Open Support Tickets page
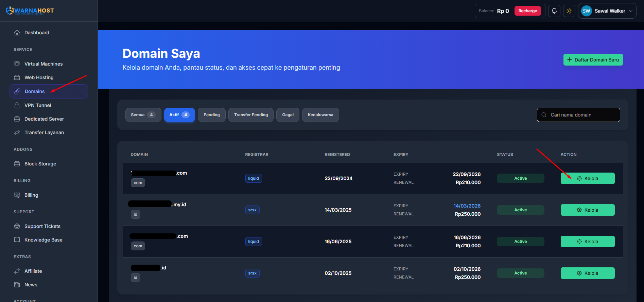This screenshot has width=644, height=302. pos(42,226)
